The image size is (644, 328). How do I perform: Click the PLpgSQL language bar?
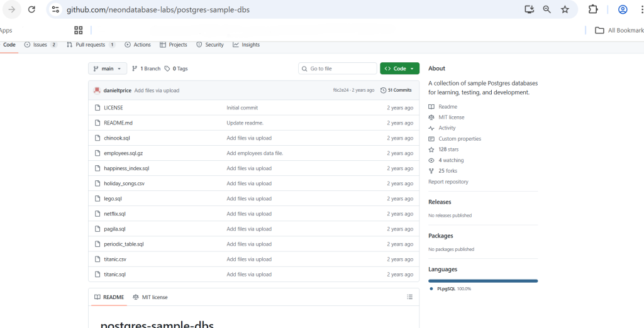tap(483, 281)
